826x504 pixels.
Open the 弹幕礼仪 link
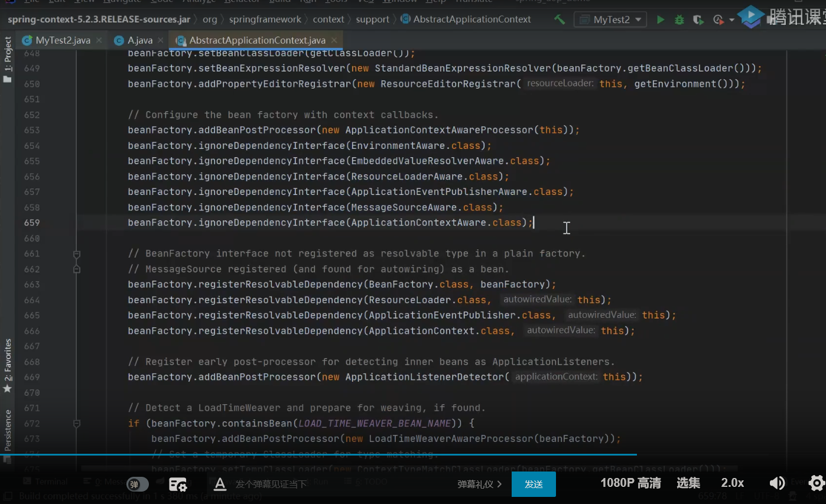(479, 484)
